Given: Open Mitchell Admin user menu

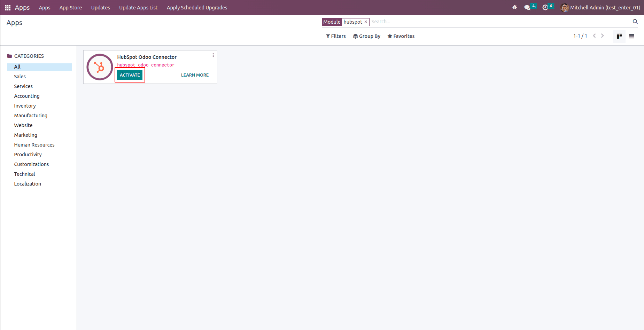Looking at the screenshot, I should coord(600,8).
